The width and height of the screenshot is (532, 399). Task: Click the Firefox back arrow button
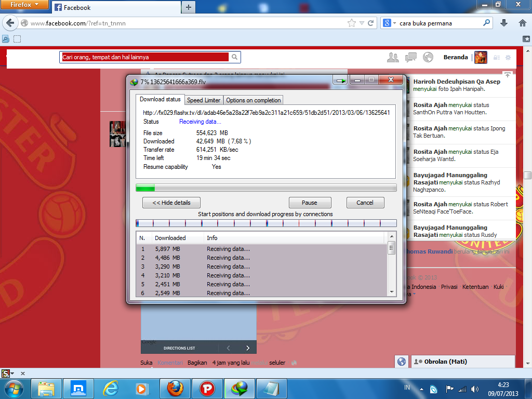pyautogui.click(x=10, y=23)
